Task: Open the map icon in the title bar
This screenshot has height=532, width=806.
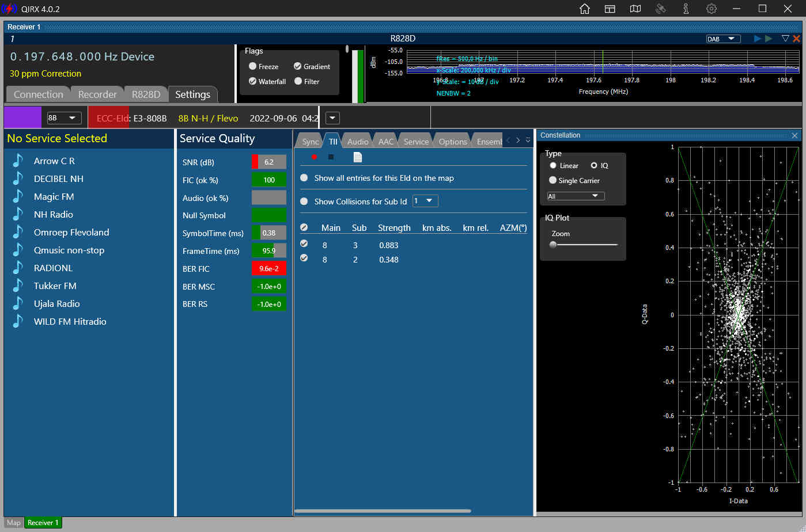Action: click(x=635, y=9)
